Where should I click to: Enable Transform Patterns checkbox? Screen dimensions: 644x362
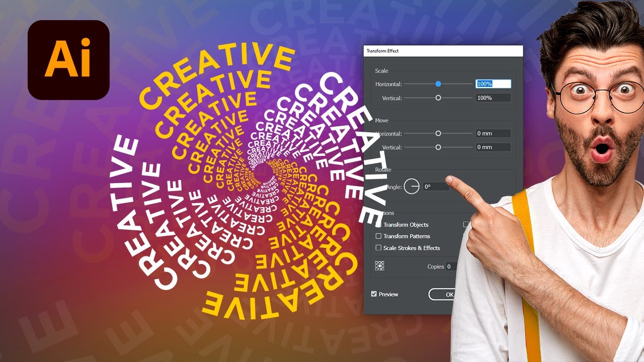point(379,236)
